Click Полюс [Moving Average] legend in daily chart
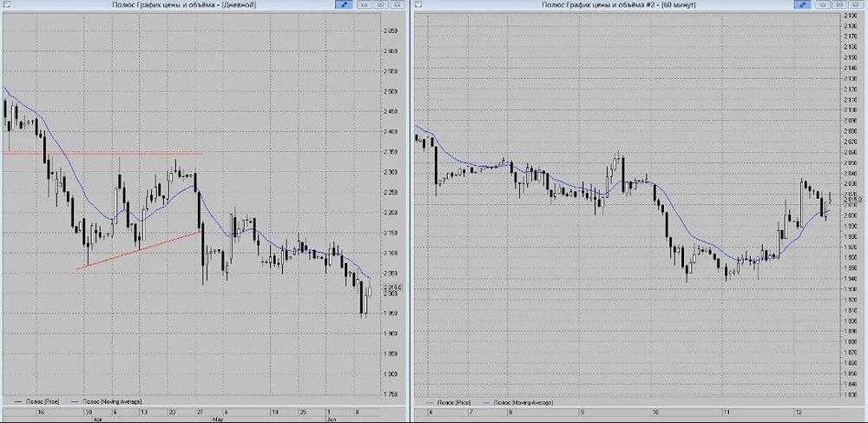868x423 pixels. coord(106,400)
